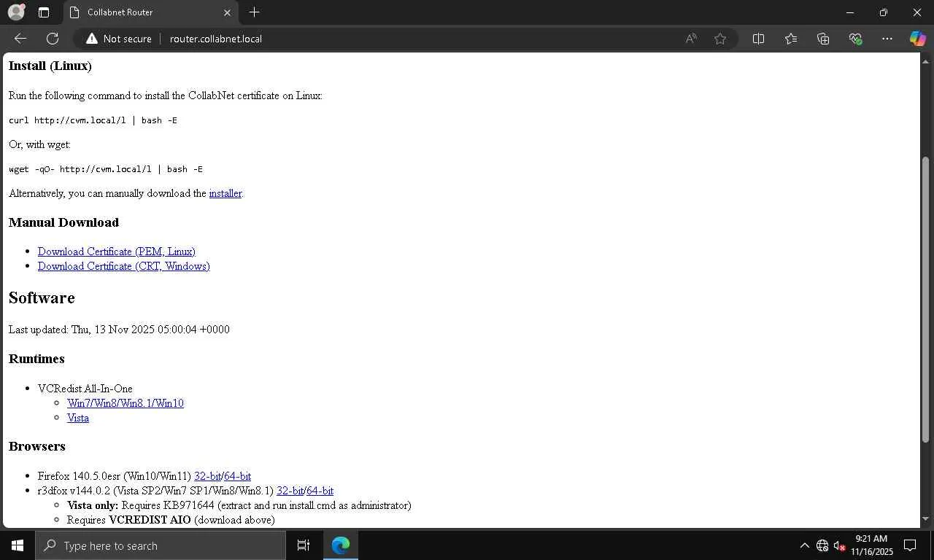The width and height of the screenshot is (934, 560).
Task: Click the taskbar search box
Action: 161,545
